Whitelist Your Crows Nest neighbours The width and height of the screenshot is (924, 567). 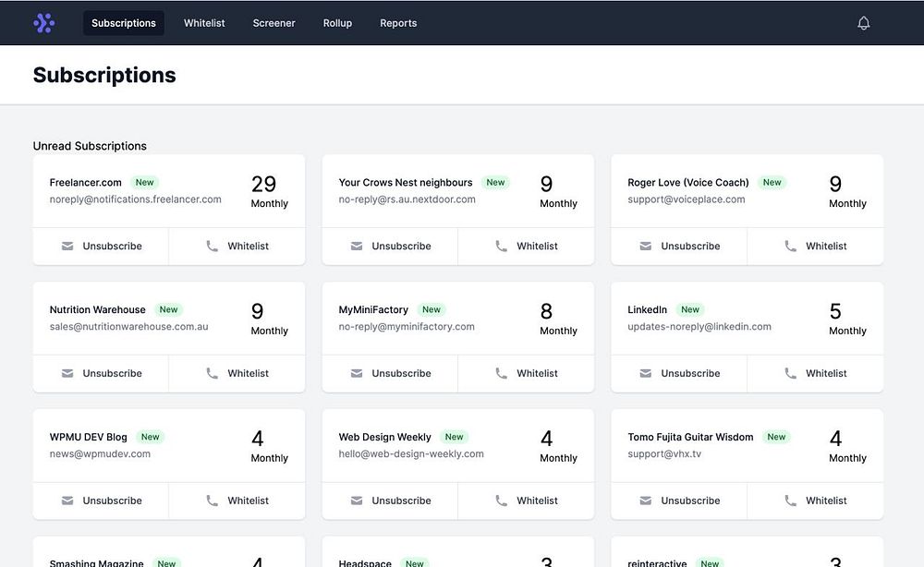(527, 247)
